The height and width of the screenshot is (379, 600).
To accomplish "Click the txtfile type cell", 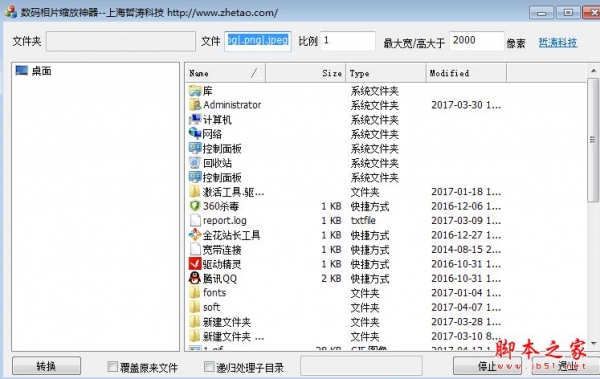I will tap(363, 221).
